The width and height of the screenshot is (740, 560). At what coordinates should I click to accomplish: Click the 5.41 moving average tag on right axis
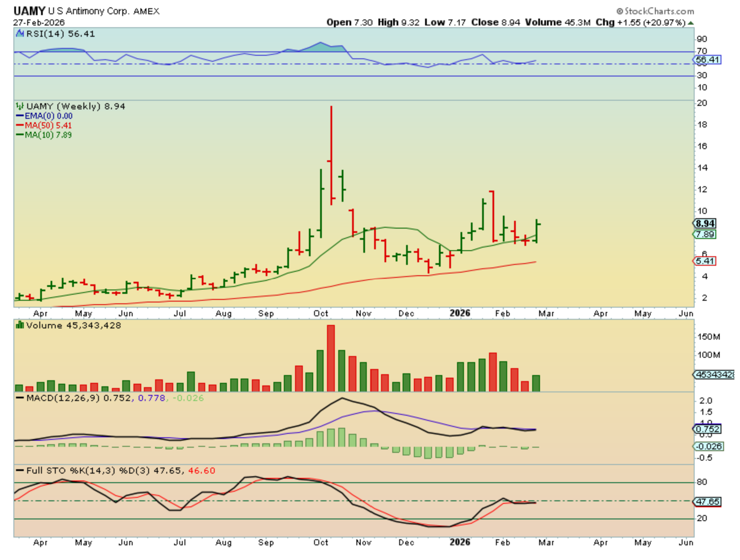point(705,261)
